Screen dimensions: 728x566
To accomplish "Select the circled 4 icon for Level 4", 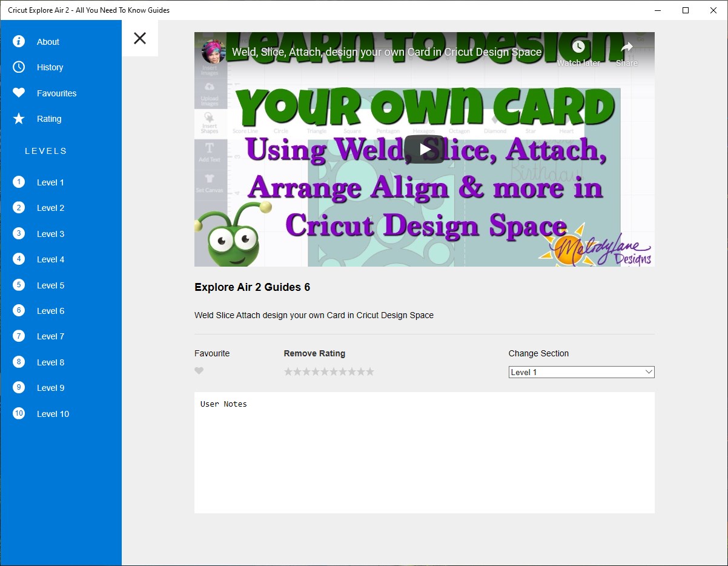I will [19, 259].
